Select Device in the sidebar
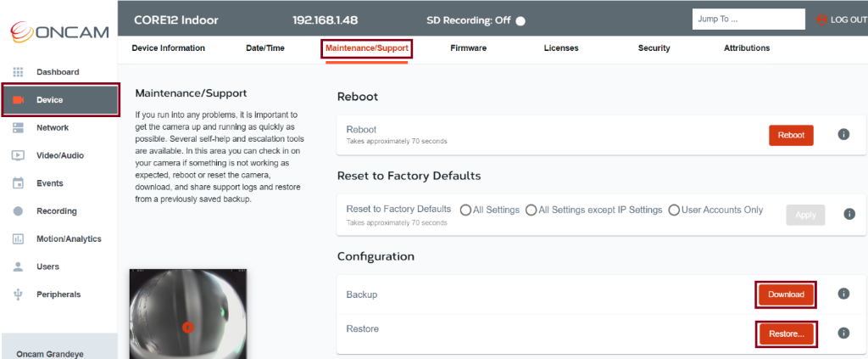The image size is (868, 359). [60, 100]
